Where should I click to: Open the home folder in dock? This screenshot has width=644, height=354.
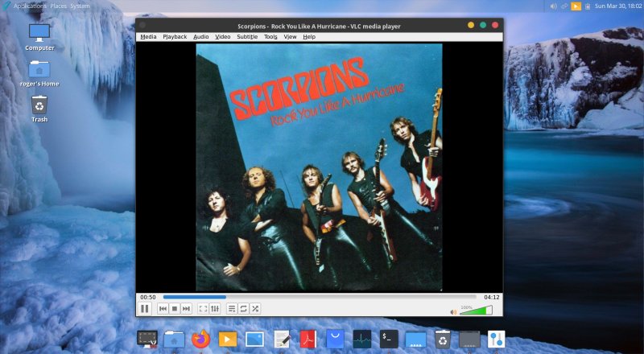click(174, 340)
